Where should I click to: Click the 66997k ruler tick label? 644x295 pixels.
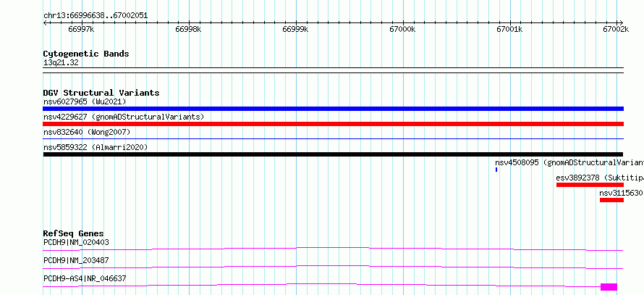click(81, 30)
